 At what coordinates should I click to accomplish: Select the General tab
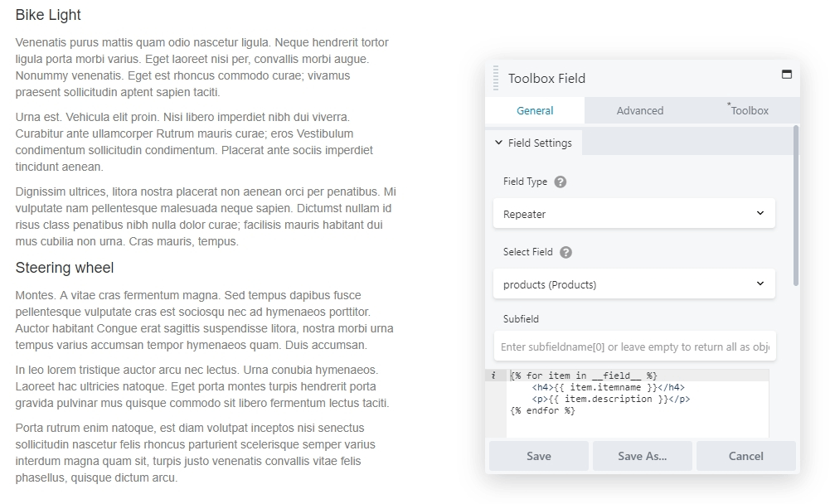coord(535,110)
